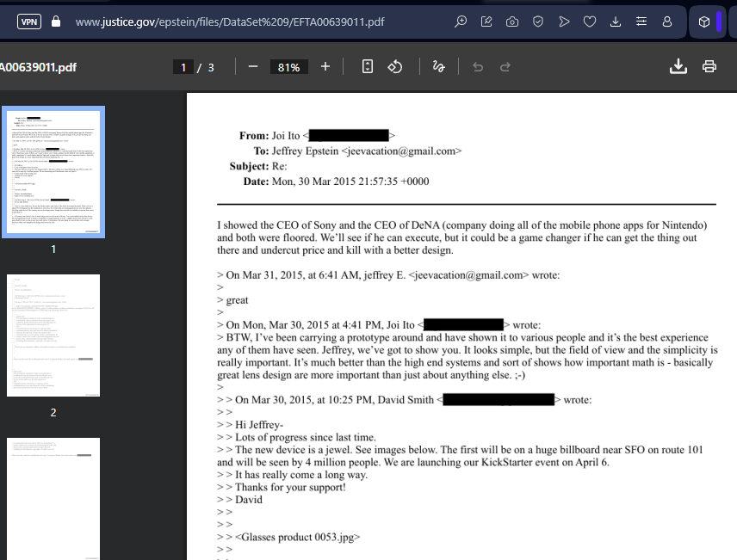
Task: Click the fit to page icon
Action: tap(368, 67)
